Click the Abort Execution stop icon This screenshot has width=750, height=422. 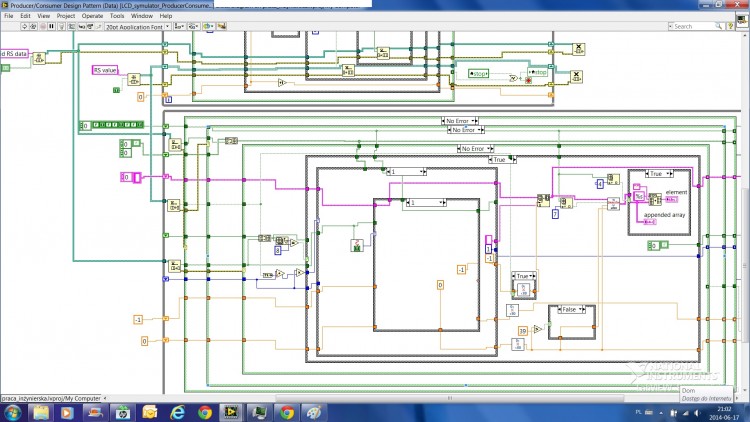43,27
